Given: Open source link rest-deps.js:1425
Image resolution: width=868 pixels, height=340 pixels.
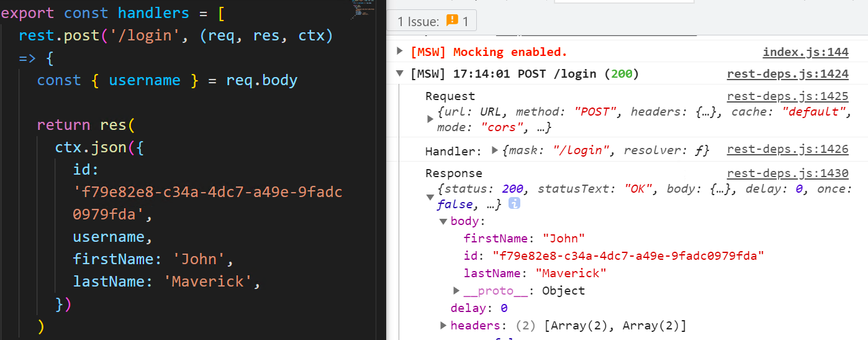Looking at the screenshot, I should (787, 96).
